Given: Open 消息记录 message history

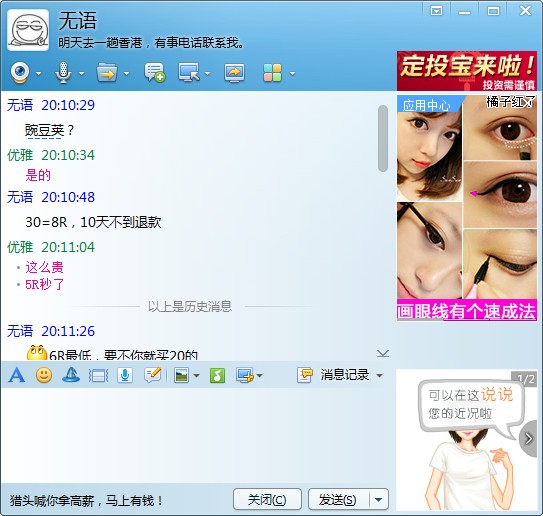Looking at the screenshot, I should click(x=344, y=375).
